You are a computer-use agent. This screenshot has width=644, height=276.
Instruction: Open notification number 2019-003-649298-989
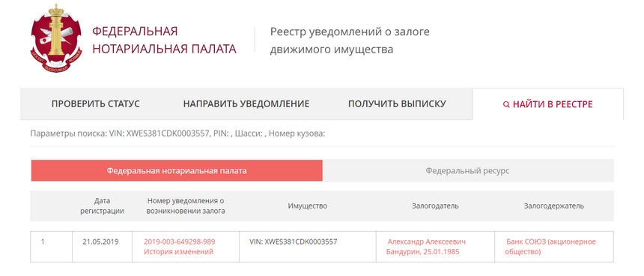coord(180,241)
